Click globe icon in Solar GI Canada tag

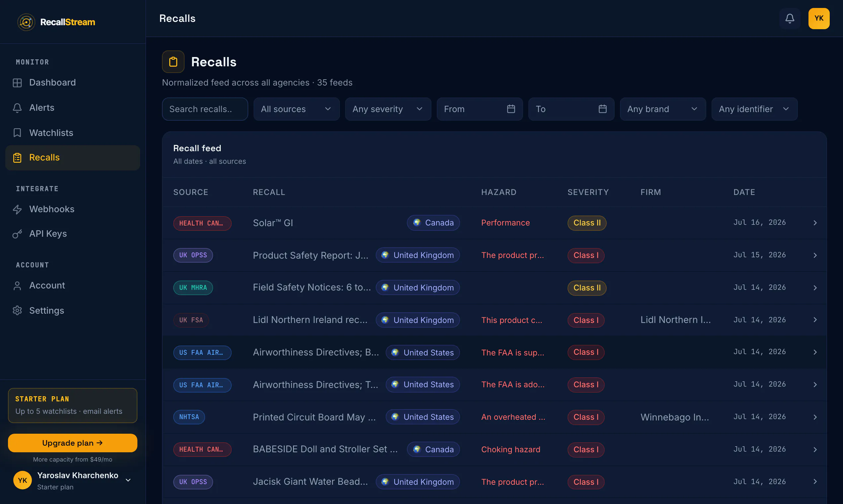pyautogui.click(x=417, y=222)
